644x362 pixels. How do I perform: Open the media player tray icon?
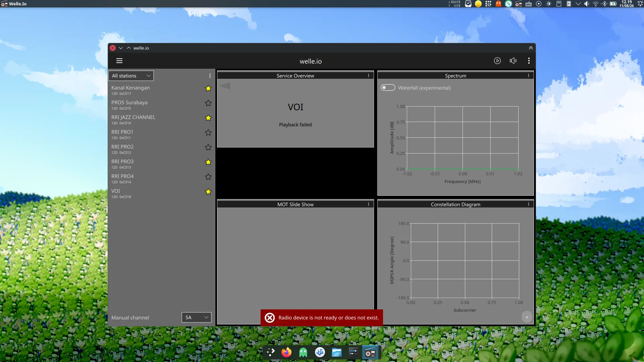point(539,4)
